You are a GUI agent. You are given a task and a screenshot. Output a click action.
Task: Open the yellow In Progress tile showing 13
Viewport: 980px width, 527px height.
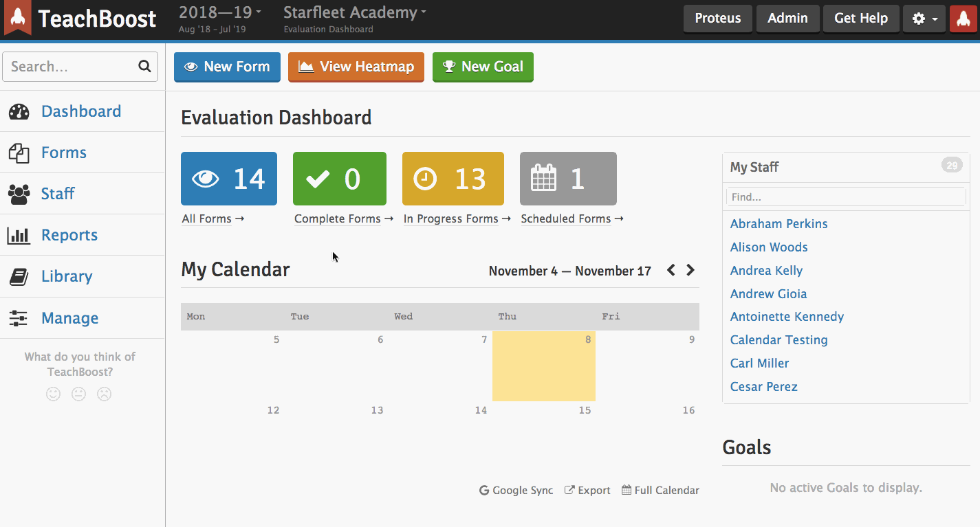453,179
